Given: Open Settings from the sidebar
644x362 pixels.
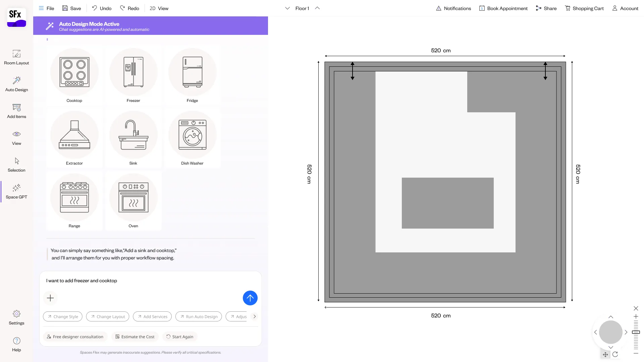Looking at the screenshot, I should pos(16,317).
